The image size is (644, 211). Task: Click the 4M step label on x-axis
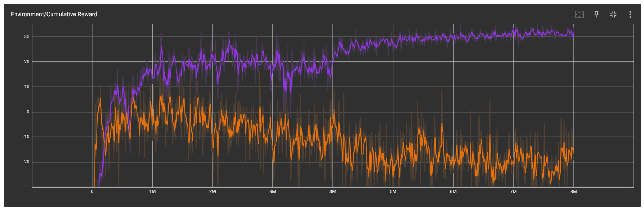pyautogui.click(x=333, y=191)
